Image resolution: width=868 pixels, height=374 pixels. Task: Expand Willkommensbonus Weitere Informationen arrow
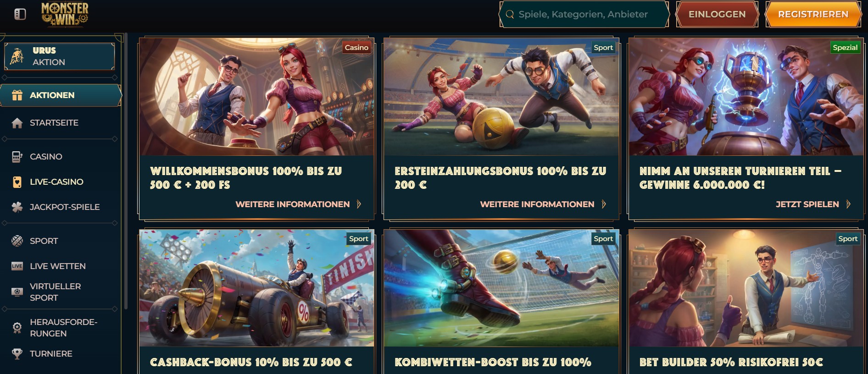[x=359, y=204]
